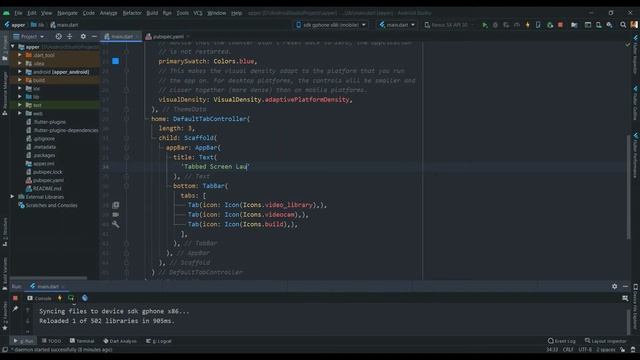Run the app with the green play button
Screen dimensions: 640x360
click(484, 25)
